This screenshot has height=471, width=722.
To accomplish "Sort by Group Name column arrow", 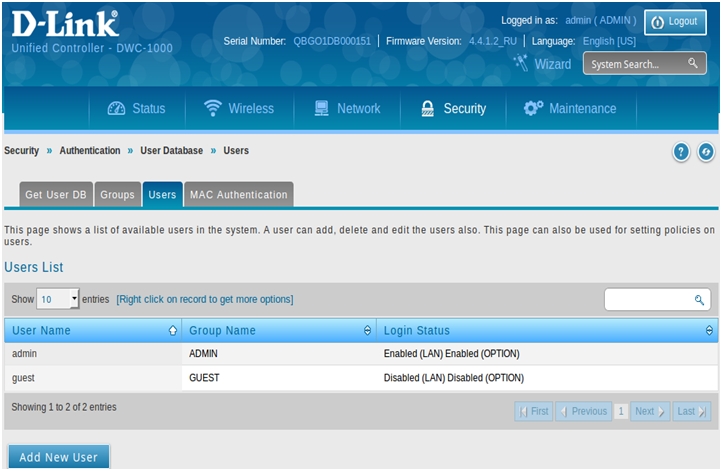I will (367, 331).
